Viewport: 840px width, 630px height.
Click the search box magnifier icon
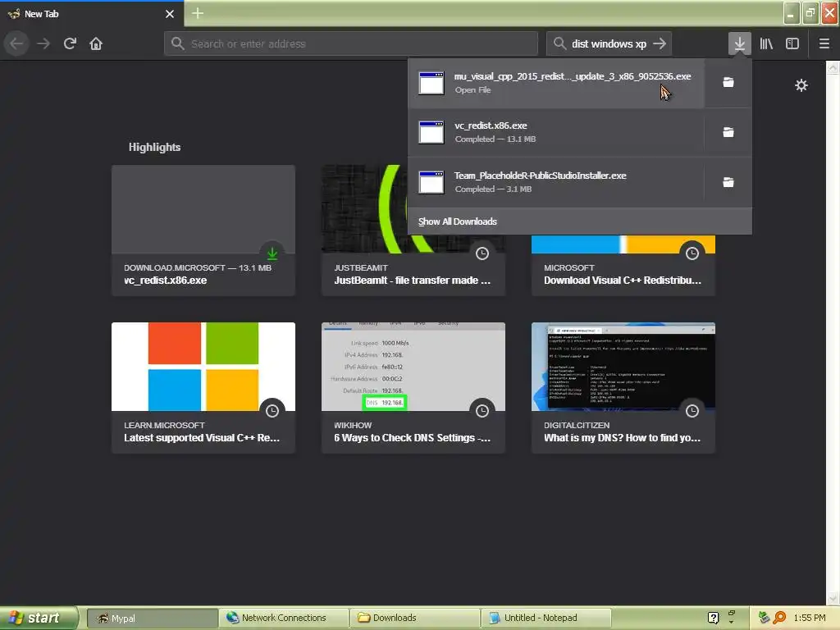(x=559, y=43)
